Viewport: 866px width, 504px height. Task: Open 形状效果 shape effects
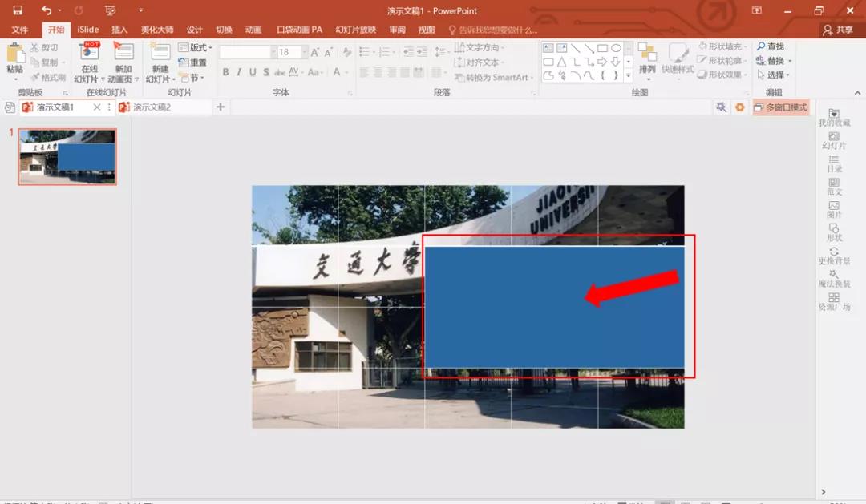click(722, 74)
